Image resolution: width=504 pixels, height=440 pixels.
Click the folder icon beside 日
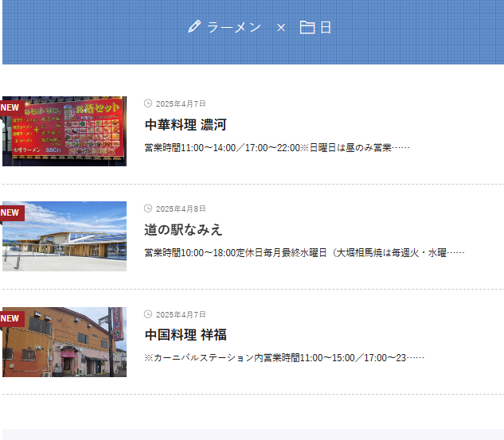click(x=307, y=27)
